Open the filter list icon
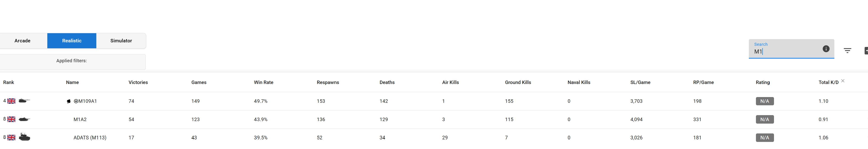Image resolution: width=868 pixels, height=149 pixels. pyautogui.click(x=847, y=51)
